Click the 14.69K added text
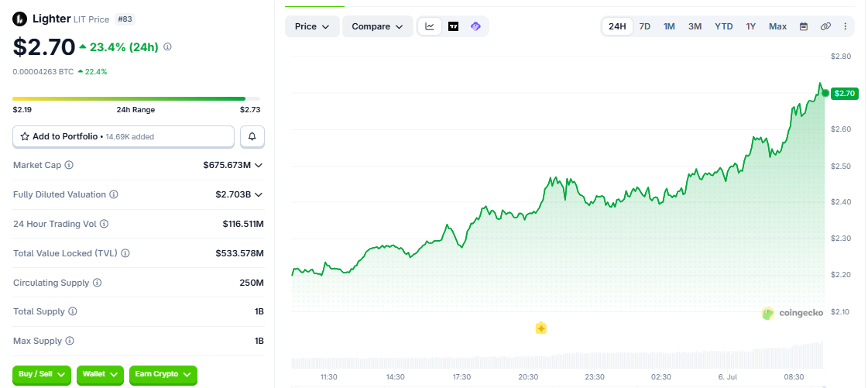Viewport: 868px width, 388px height. tap(129, 137)
